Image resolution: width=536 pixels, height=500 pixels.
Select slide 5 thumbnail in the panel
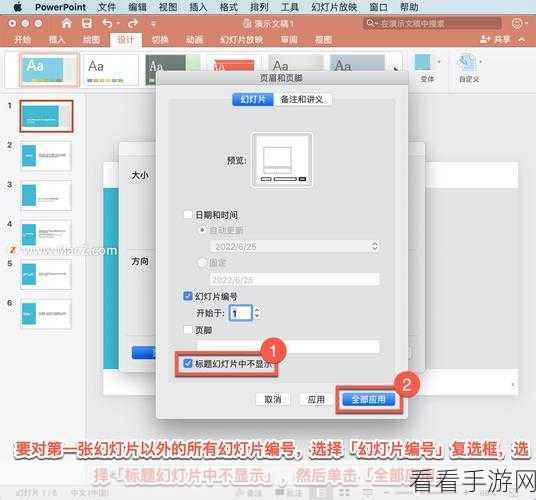click(46, 274)
